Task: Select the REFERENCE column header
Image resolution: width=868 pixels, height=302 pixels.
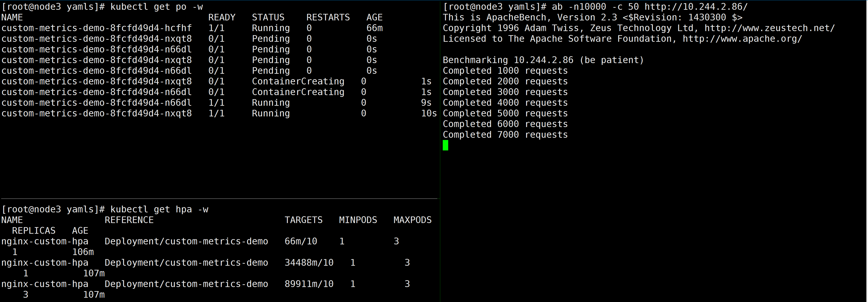Action: pos(129,220)
